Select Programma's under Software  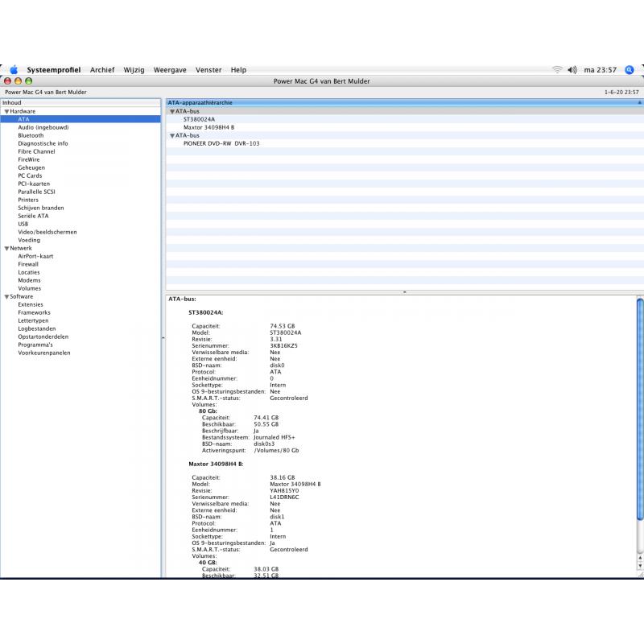35,345
